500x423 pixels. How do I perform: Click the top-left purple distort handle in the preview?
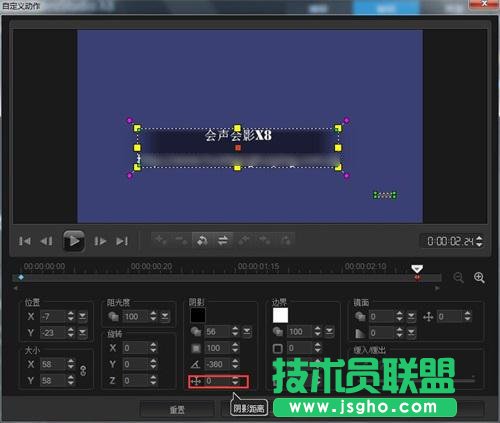tap(130, 120)
